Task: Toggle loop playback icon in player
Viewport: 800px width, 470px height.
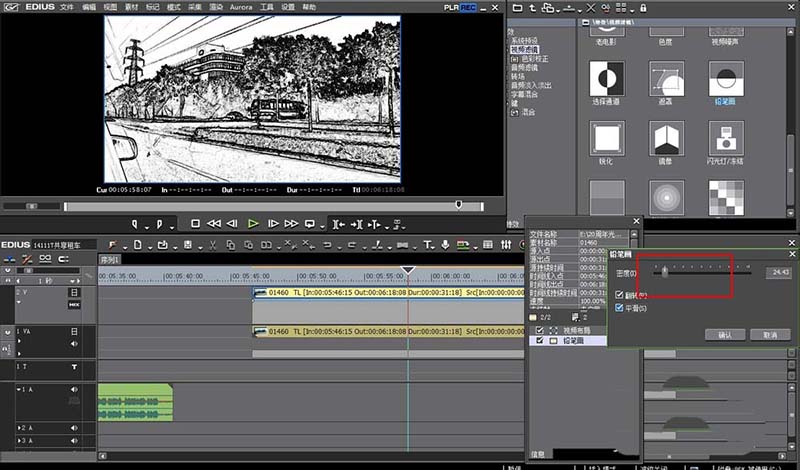Action: click(x=310, y=224)
